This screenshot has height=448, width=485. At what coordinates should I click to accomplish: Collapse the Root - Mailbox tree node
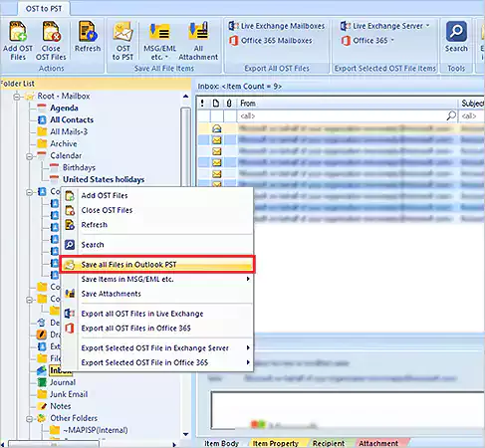17,97
